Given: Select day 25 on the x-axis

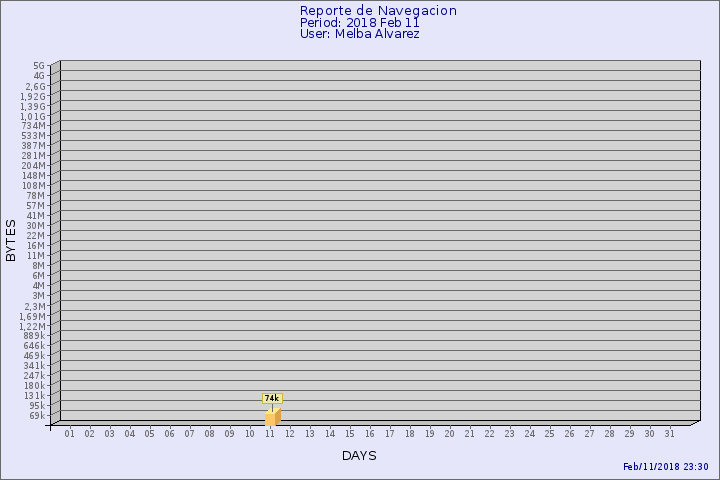Looking at the screenshot, I should [550, 433].
